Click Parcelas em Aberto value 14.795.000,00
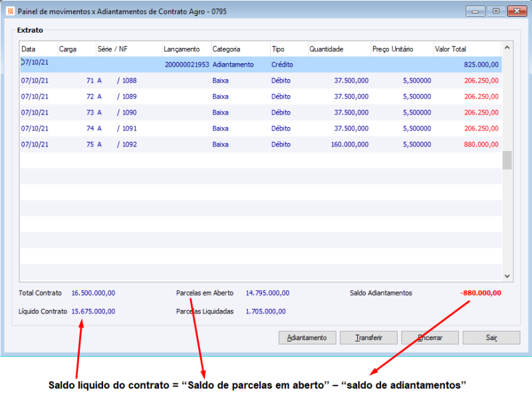 267,293
